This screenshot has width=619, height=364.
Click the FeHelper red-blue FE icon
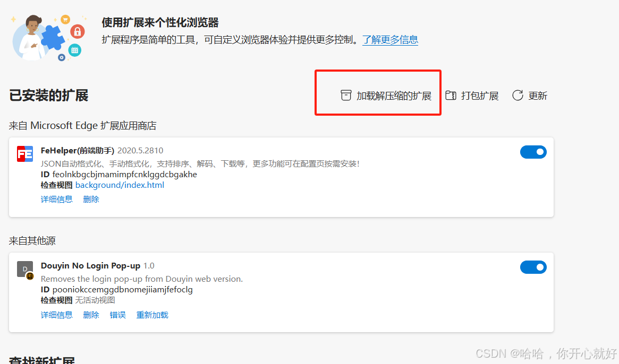click(x=25, y=154)
